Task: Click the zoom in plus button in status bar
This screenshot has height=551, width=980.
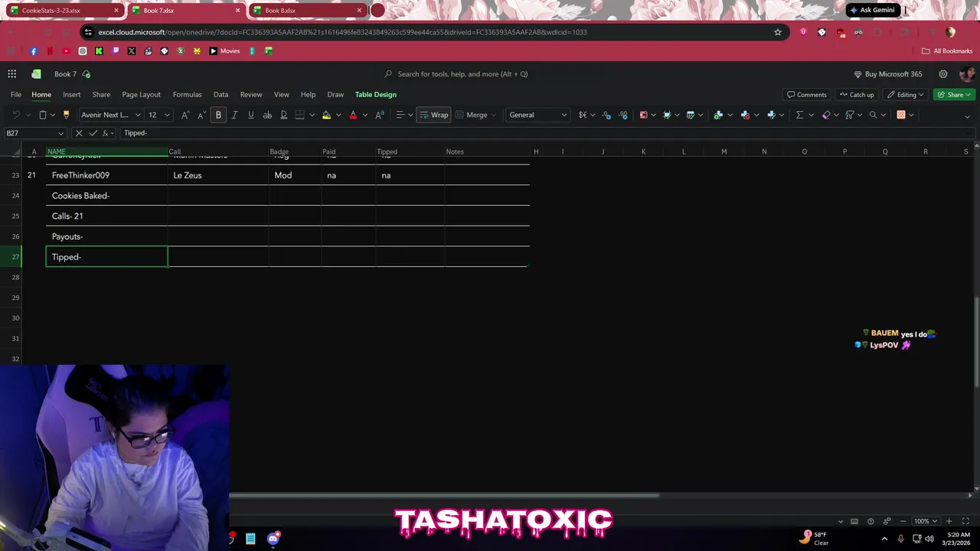Action: click(x=949, y=521)
